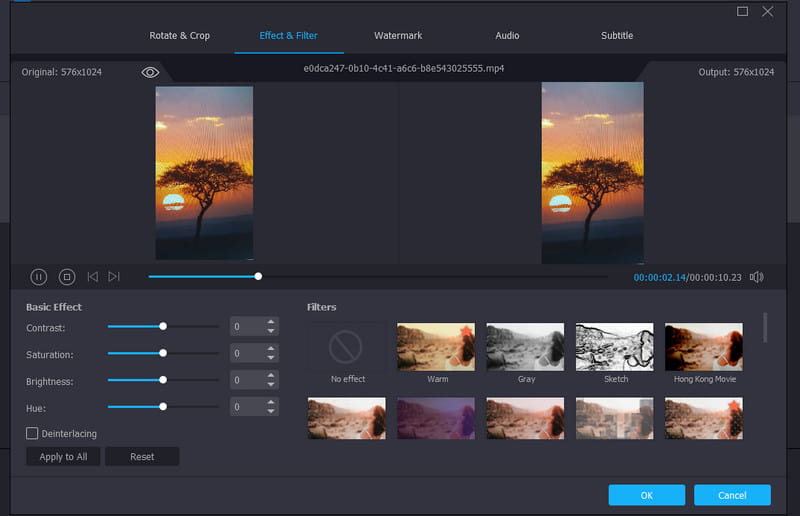This screenshot has height=516, width=800.
Task: Pause the video playback
Action: coord(39,277)
